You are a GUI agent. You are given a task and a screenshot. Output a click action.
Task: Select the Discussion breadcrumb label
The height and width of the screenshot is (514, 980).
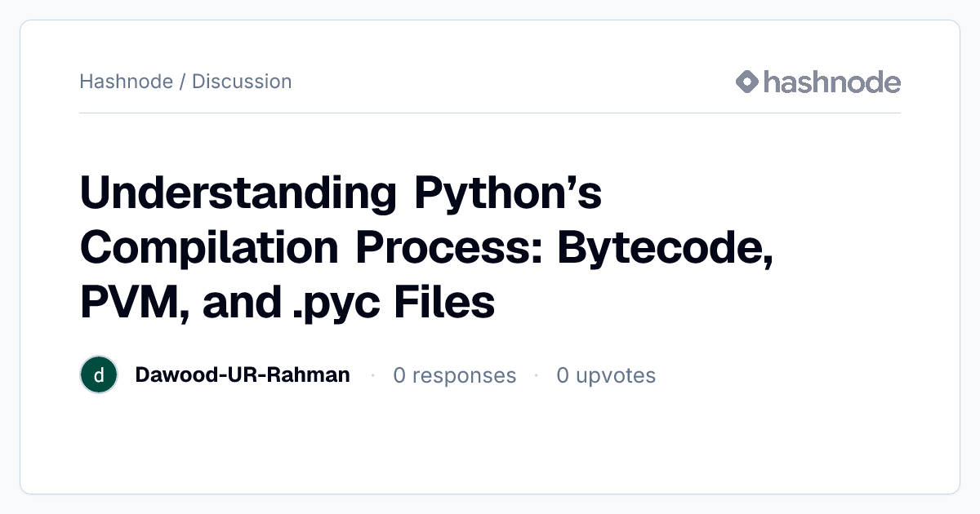(242, 82)
